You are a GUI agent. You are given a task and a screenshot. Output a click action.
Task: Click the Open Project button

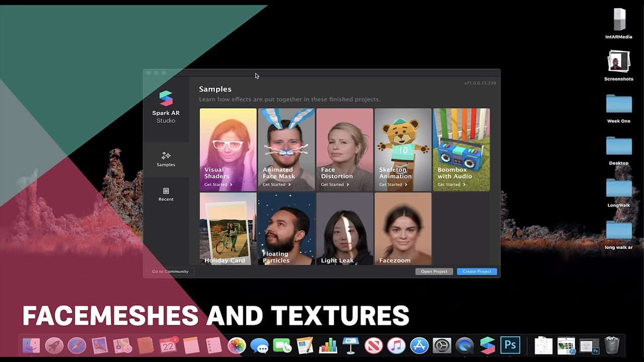tap(434, 271)
